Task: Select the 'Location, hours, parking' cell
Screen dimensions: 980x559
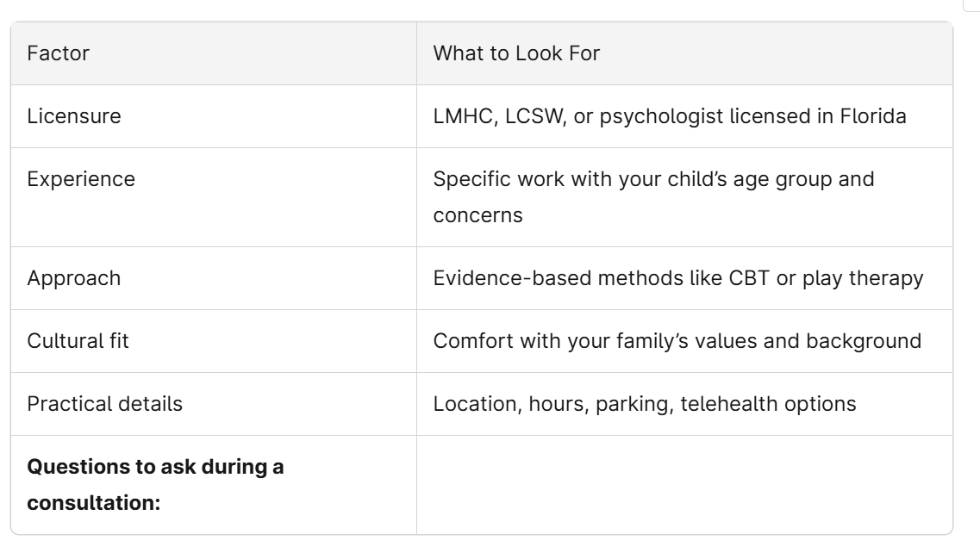Action: click(644, 404)
